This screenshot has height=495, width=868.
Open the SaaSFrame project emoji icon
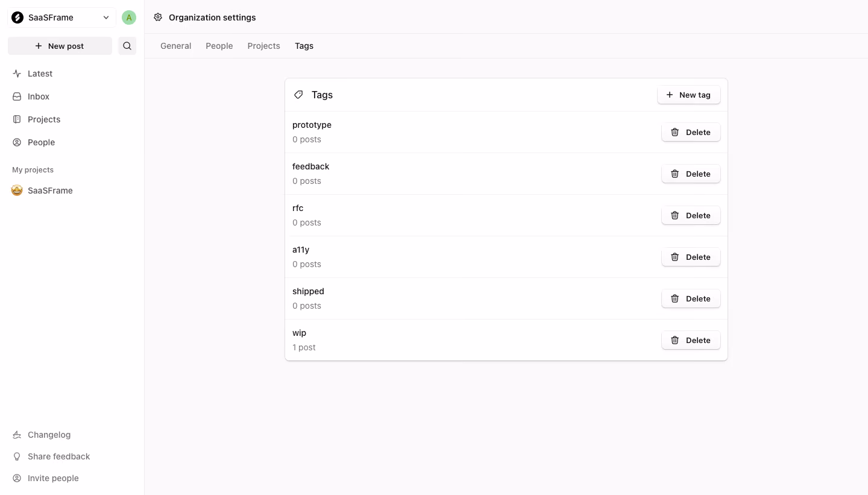[17, 191]
